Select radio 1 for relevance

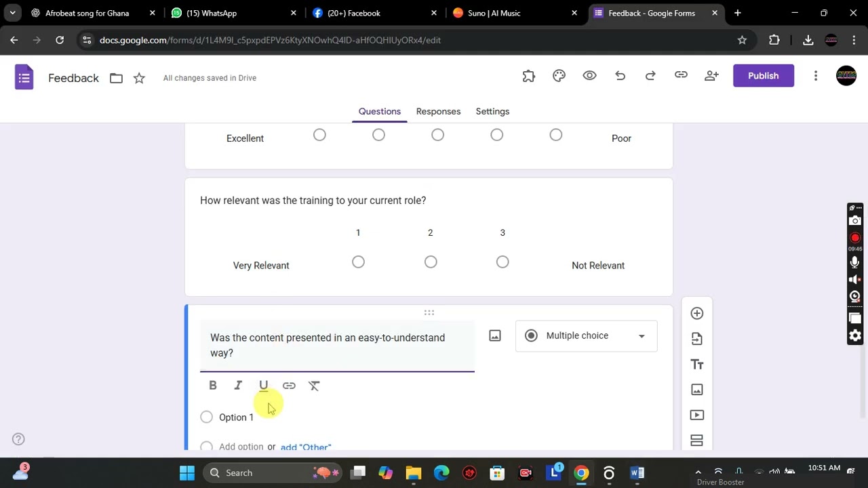click(x=358, y=262)
